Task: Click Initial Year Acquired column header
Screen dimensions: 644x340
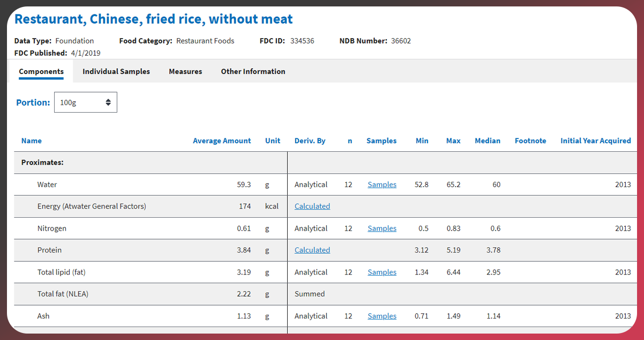Action: pyautogui.click(x=596, y=141)
